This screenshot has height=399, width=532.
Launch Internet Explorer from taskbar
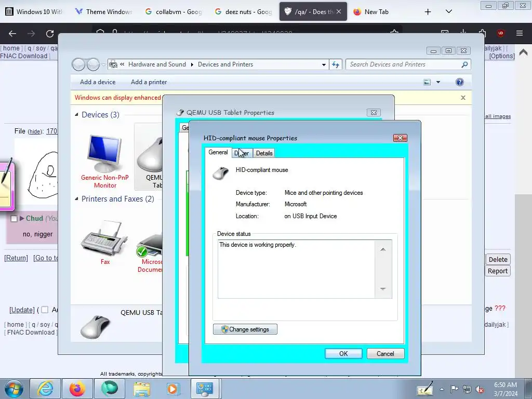(x=45, y=389)
